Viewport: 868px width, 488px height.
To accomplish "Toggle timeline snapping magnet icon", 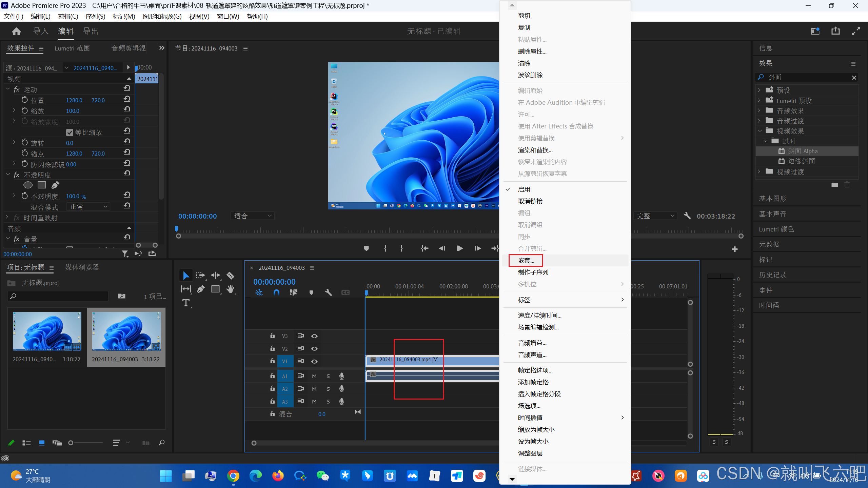I will (x=276, y=292).
